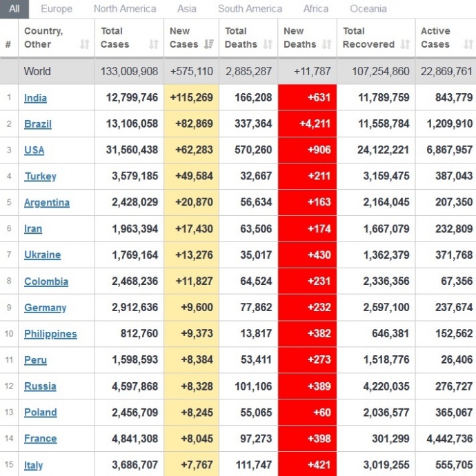Sort table by Country name icon
Image resolution: width=476 pixels, height=476 pixels.
pyautogui.click(x=84, y=44)
